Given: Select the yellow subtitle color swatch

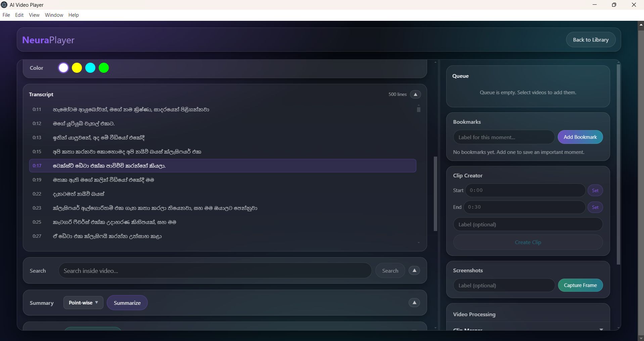Looking at the screenshot, I should pos(77,68).
